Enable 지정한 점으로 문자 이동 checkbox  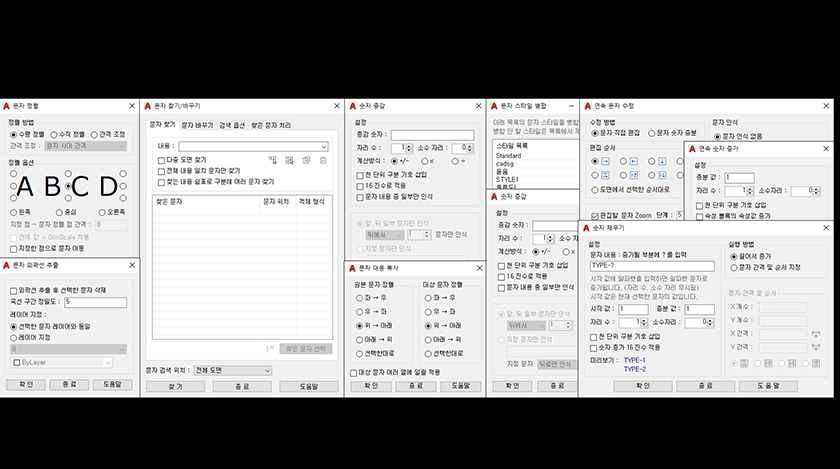tap(14, 249)
